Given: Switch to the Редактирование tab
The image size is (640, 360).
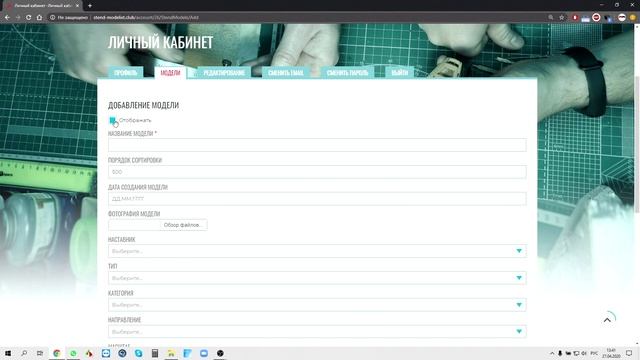Looking at the screenshot, I should click(x=224, y=73).
